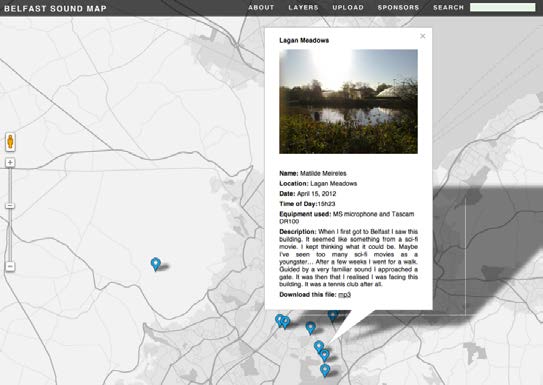This screenshot has width=543, height=385.
Task: Click the Search label in the header
Action: (448, 8)
